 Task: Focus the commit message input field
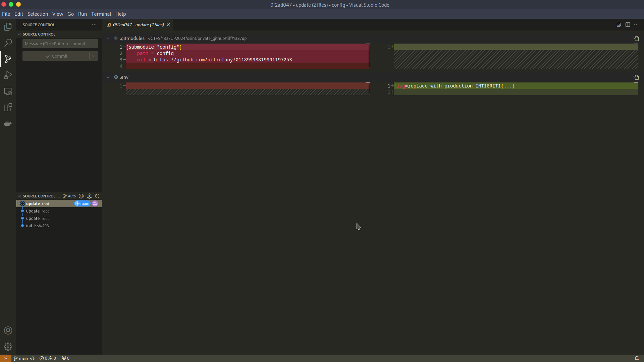coord(60,44)
